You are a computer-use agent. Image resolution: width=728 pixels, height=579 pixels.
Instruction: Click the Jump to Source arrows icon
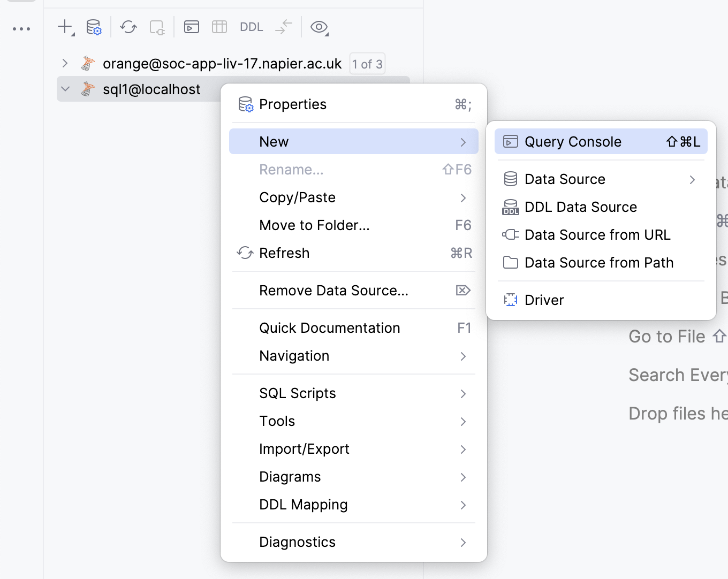coord(284,27)
